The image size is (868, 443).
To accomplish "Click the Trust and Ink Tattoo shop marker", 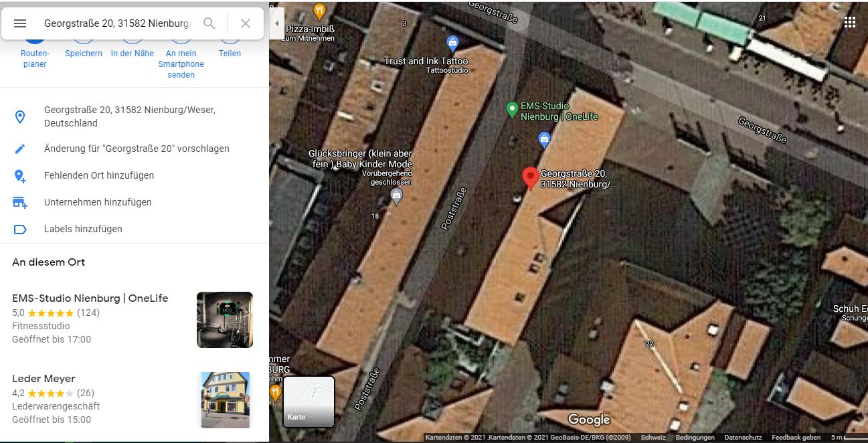I will tap(452, 43).
